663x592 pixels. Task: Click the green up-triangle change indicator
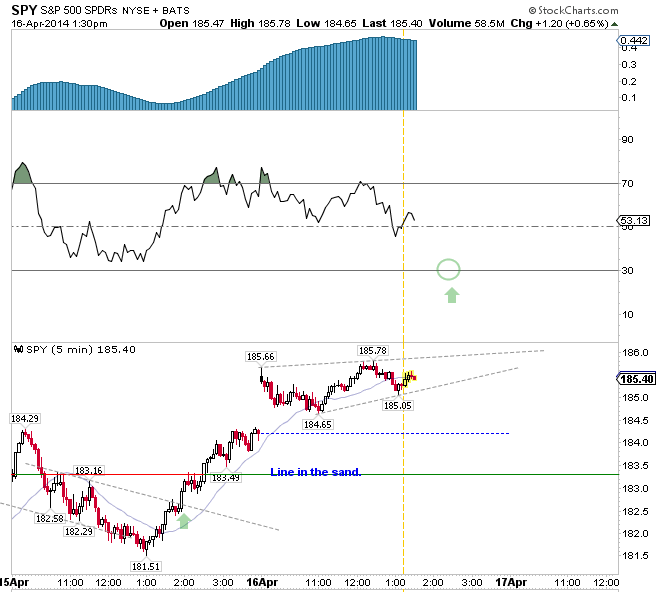(x=614, y=25)
